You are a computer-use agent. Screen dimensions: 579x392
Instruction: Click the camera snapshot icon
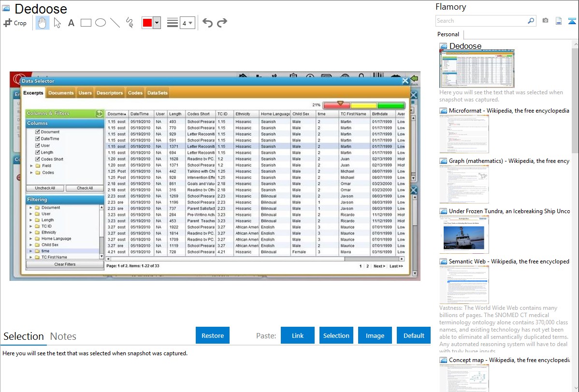tap(545, 21)
